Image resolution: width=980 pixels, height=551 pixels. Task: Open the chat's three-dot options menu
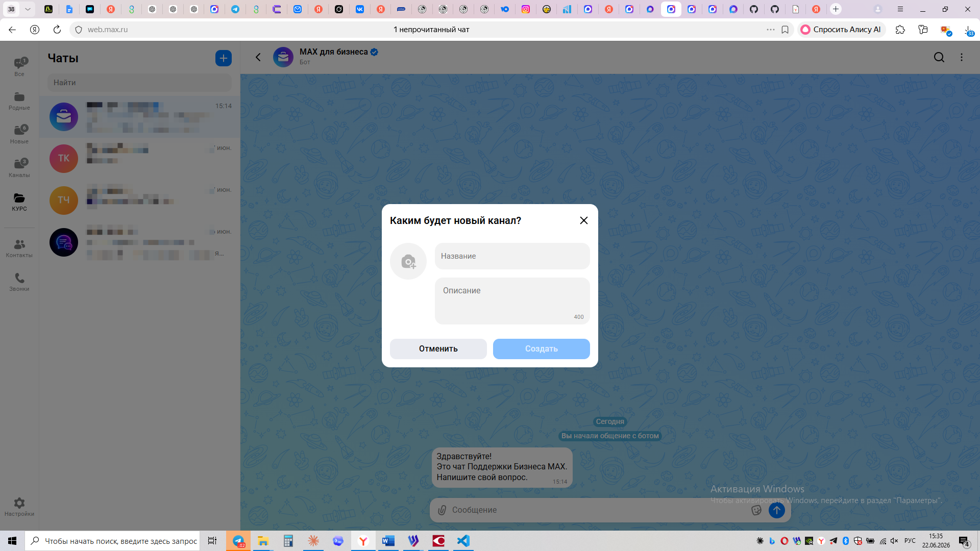(x=962, y=57)
